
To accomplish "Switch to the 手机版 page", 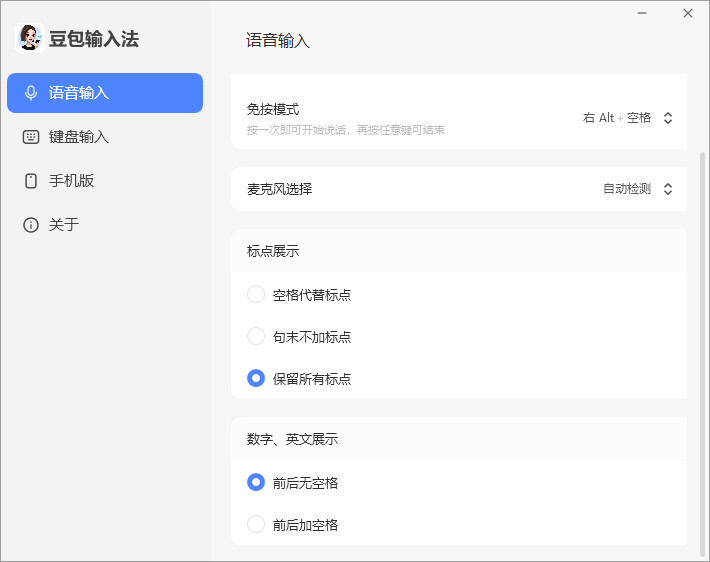I will [105, 181].
